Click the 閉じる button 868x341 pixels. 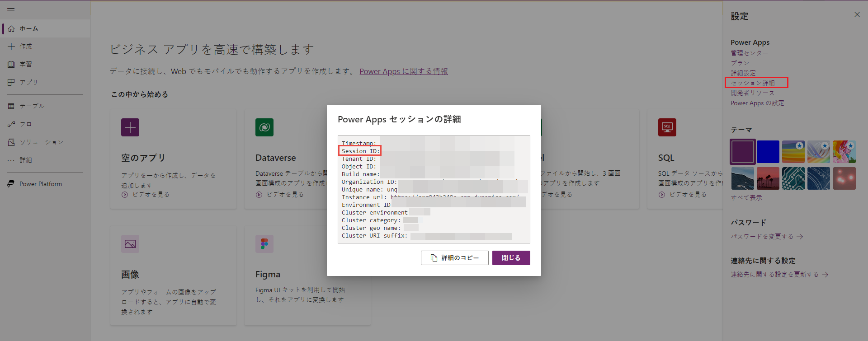(511, 258)
